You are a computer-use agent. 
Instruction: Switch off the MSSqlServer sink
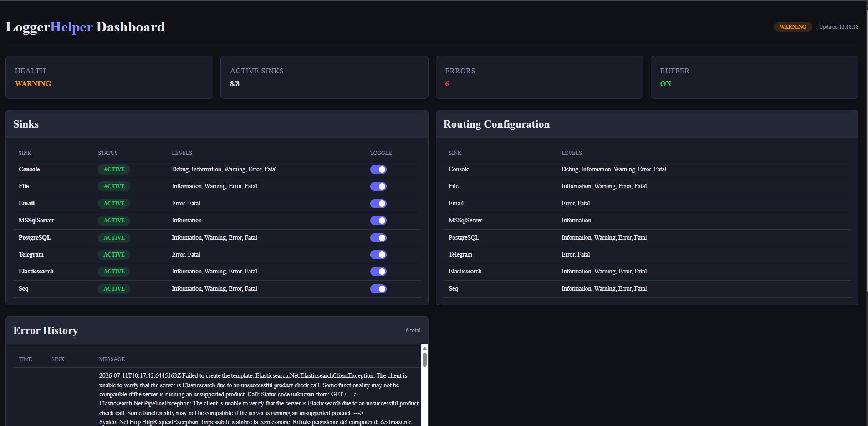[378, 221]
